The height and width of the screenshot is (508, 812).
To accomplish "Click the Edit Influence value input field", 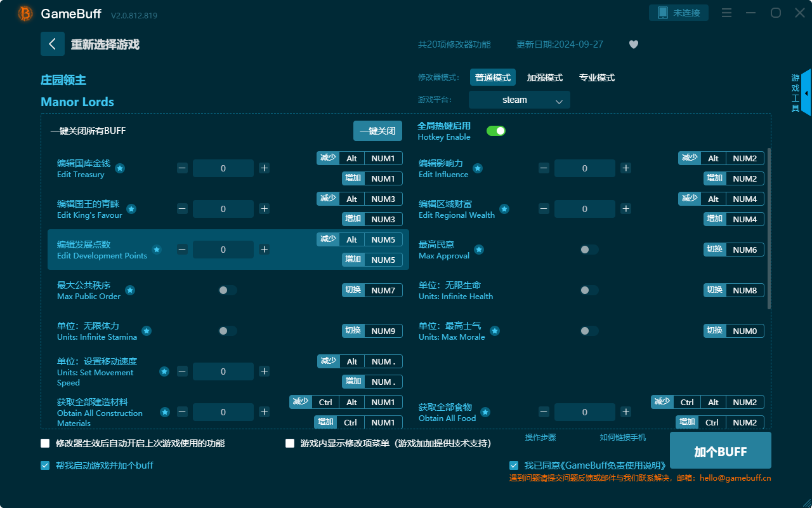I will click(x=585, y=168).
